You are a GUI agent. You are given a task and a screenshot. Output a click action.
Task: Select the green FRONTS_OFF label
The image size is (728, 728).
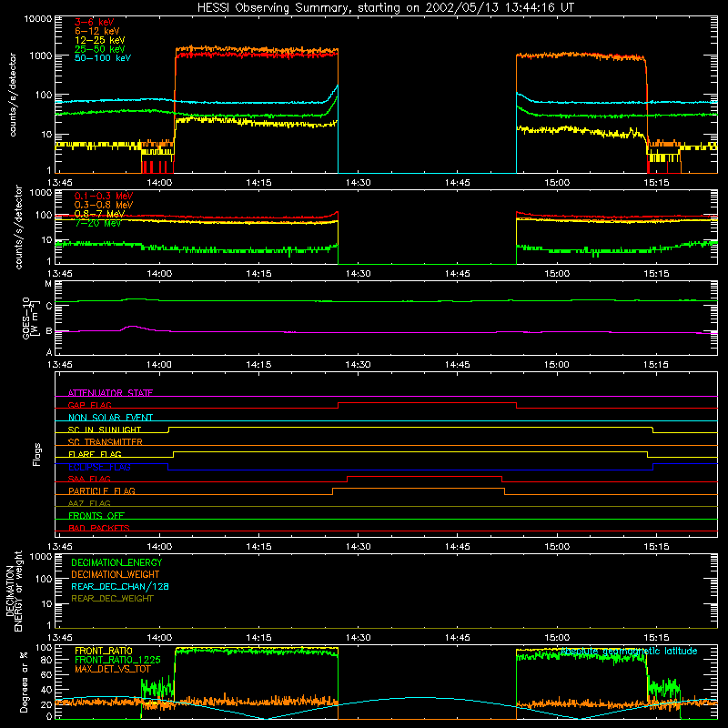coord(96,515)
